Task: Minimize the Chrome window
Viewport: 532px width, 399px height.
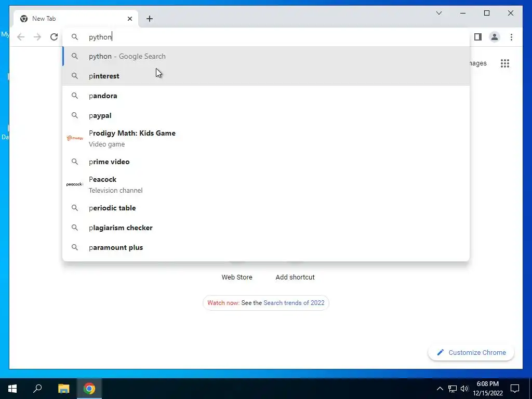Action: point(463,13)
